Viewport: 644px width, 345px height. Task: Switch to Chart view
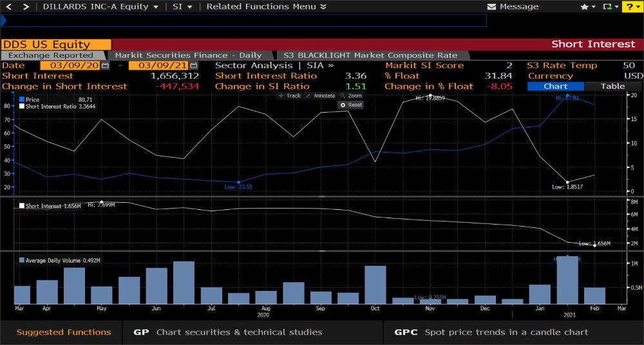point(554,86)
